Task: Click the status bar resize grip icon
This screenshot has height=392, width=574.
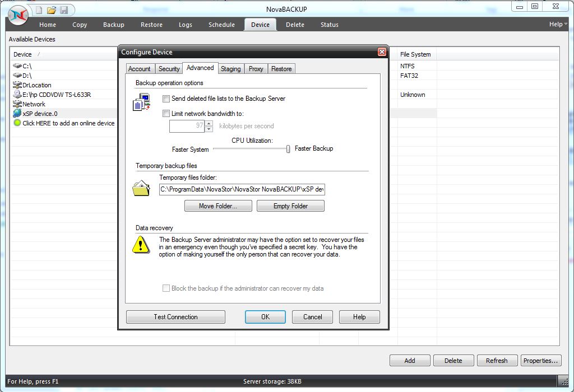Action: click(x=564, y=381)
